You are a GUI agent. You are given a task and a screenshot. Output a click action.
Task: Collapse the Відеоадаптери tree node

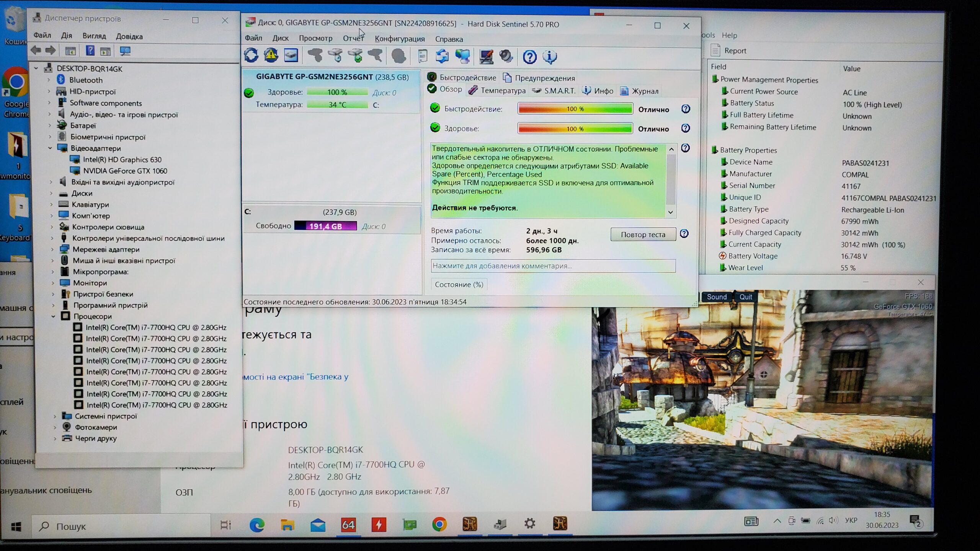pyautogui.click(x=50, y=148)
